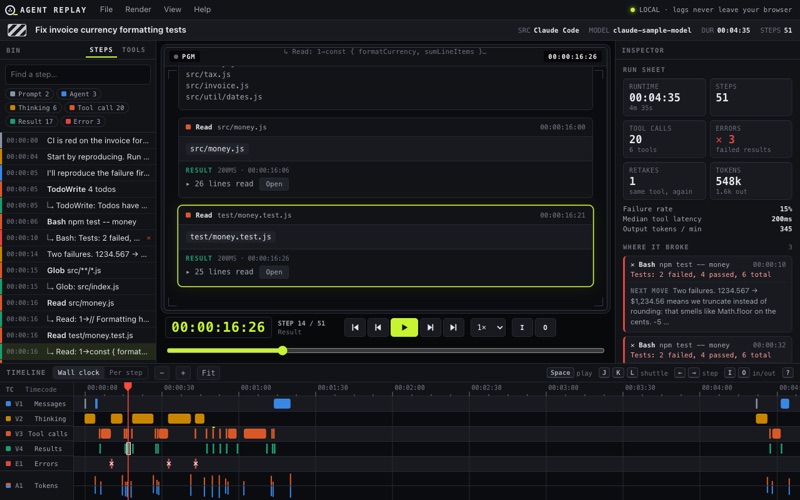The width and height of the screenshot is (800, 500).
Task: Click the K shuttle key hint
Action: click(618, 373)
